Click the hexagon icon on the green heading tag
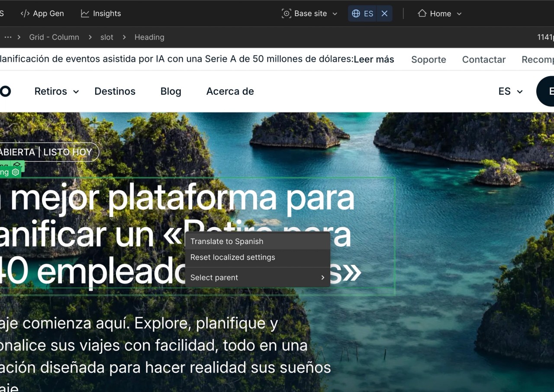 tap(16, 172)
